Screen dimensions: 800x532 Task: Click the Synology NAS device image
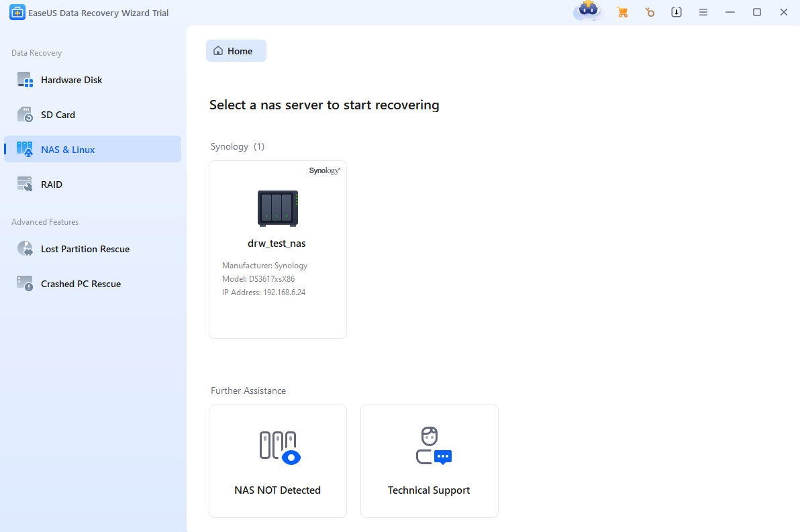coord(277,208)
